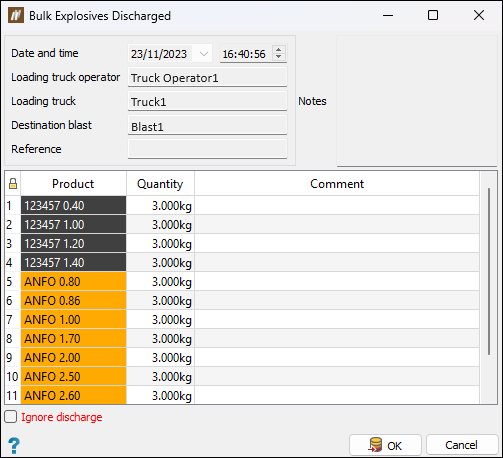Click the table's vertical scrollbar
The image size is (503, 458).
tap(489, 271)
